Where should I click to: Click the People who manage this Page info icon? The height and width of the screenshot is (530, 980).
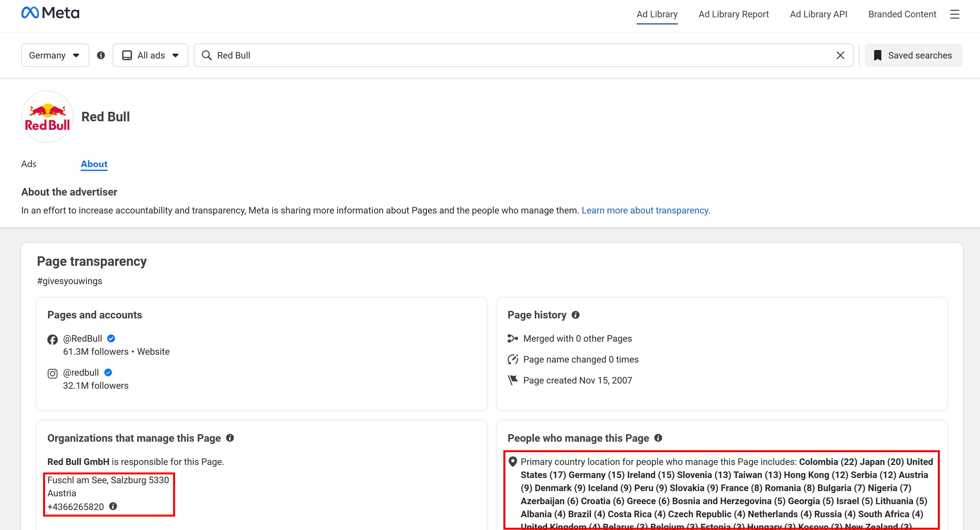pyautogui.click(x=658, y=438)
